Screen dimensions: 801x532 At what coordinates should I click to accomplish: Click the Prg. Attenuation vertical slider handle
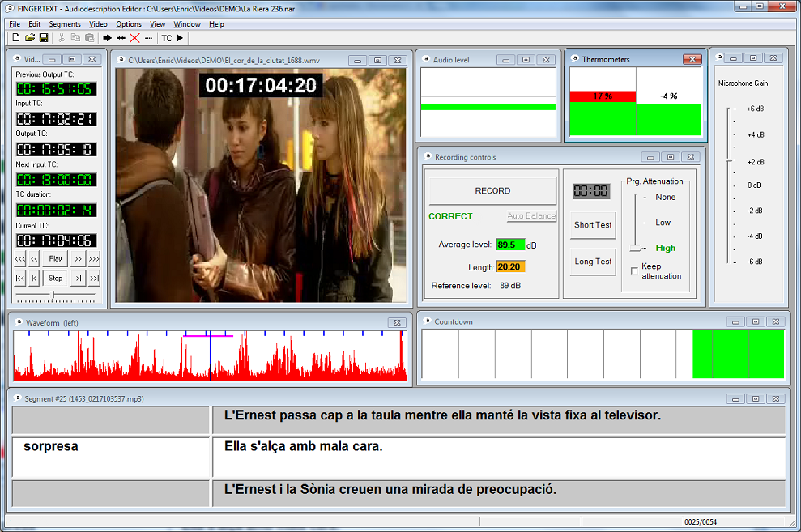click(x=637, y=248)
